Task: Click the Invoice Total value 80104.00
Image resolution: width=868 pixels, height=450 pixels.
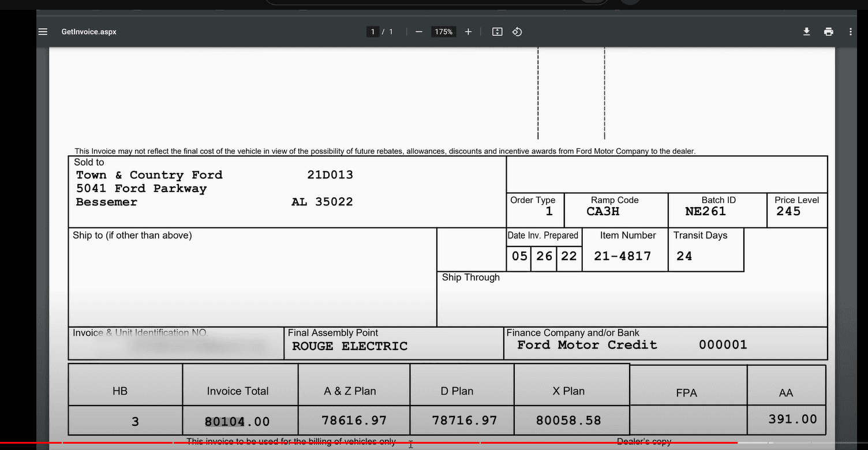Action: (237, 422)
